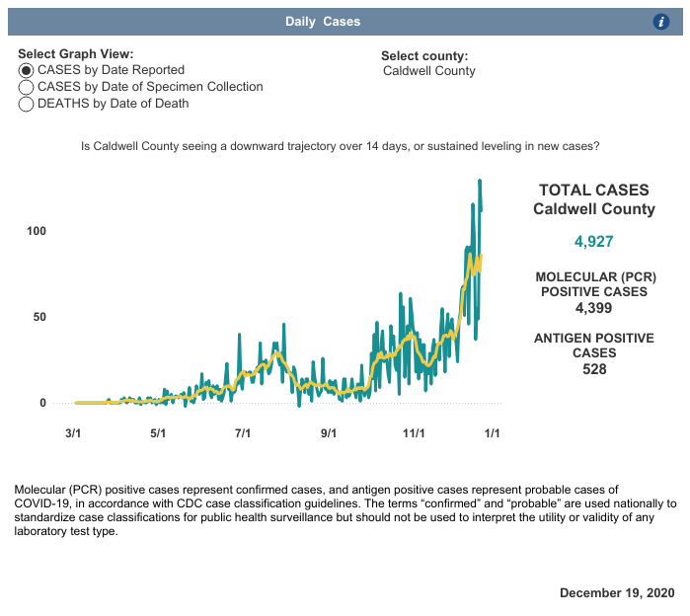Image resolution: width=690 pixels, height=616 pixels.
Task: Click the 4,927 total cases figure
Action: pos(593,242)
